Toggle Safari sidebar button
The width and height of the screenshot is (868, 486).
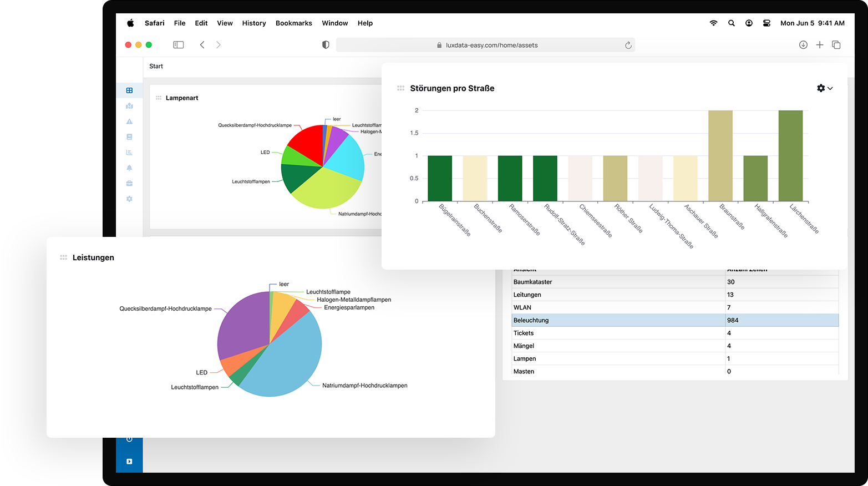tap(179, 45)
